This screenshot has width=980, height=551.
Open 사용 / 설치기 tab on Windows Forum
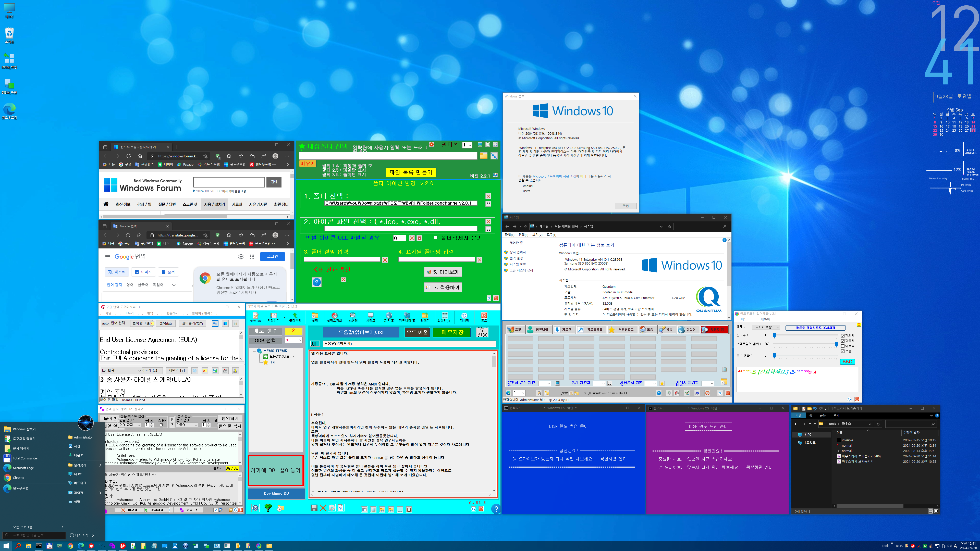214,204
